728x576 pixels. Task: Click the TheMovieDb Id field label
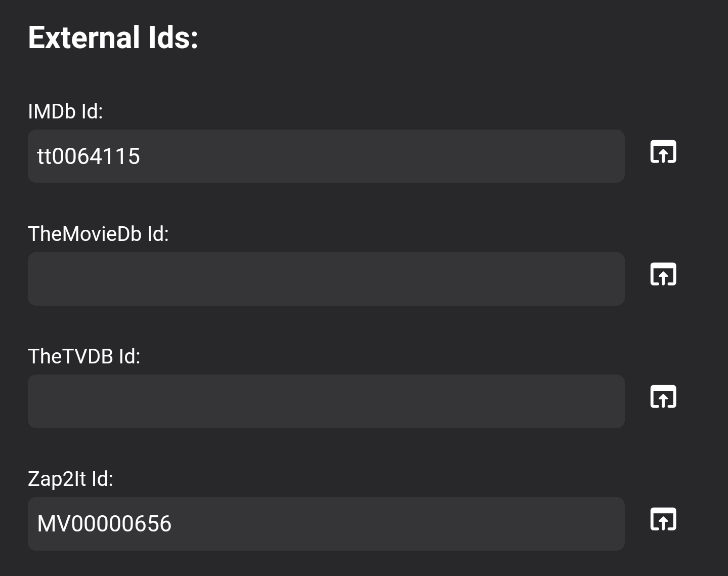(99, 233)
